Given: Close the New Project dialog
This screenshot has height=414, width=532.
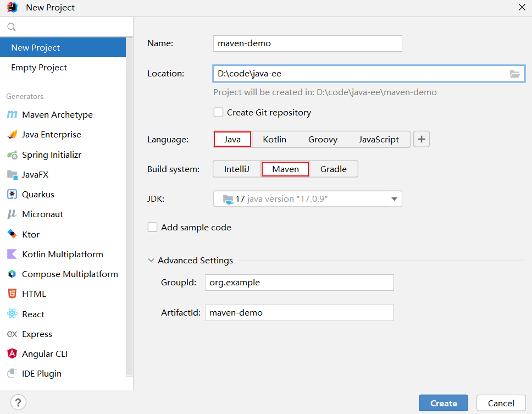Looking at the screenshot, I should pyautogui.click(x=522, y=7).
